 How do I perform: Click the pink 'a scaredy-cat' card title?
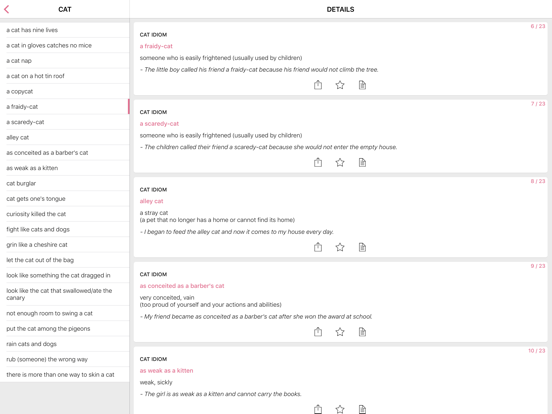(x=159, y=124)
